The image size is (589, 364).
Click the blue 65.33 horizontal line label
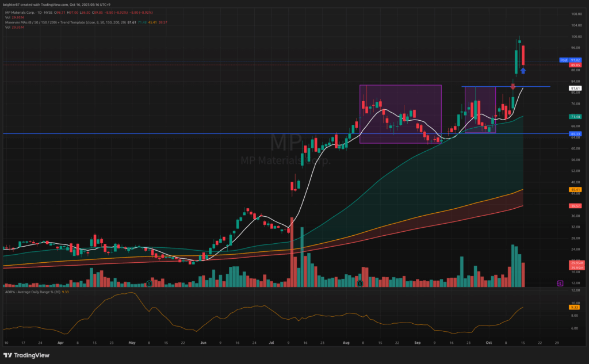[575, 134]
